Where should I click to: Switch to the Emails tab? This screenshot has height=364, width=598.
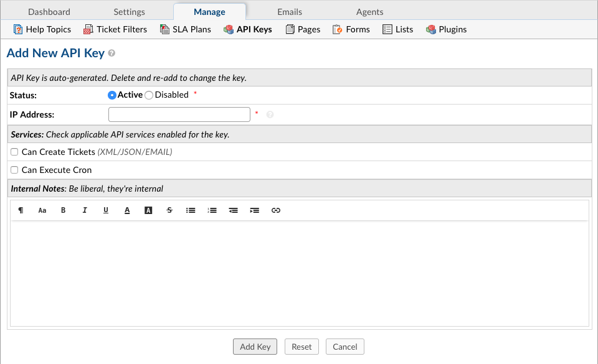click(288, 11)
